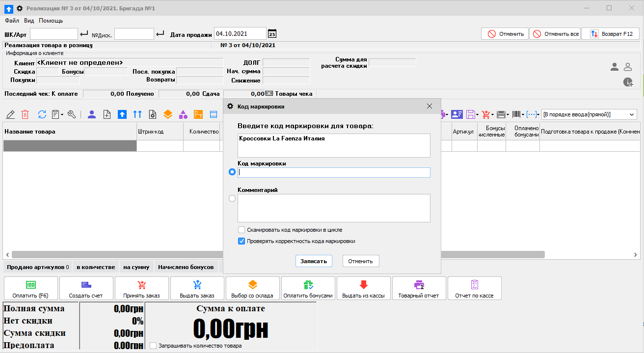This screenshot has height=353, width=644.
Task: Click the red trash delete icon
Action: click(x=25, y=114)
